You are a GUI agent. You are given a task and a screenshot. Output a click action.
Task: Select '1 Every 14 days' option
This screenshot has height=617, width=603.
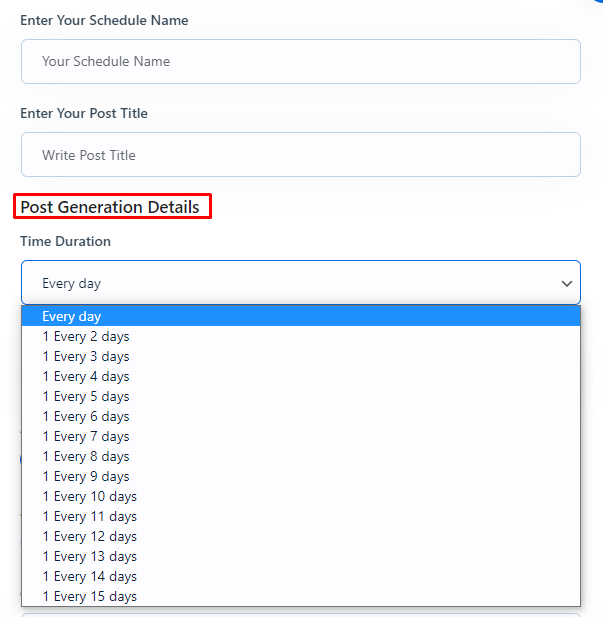(x=301, y=576)
